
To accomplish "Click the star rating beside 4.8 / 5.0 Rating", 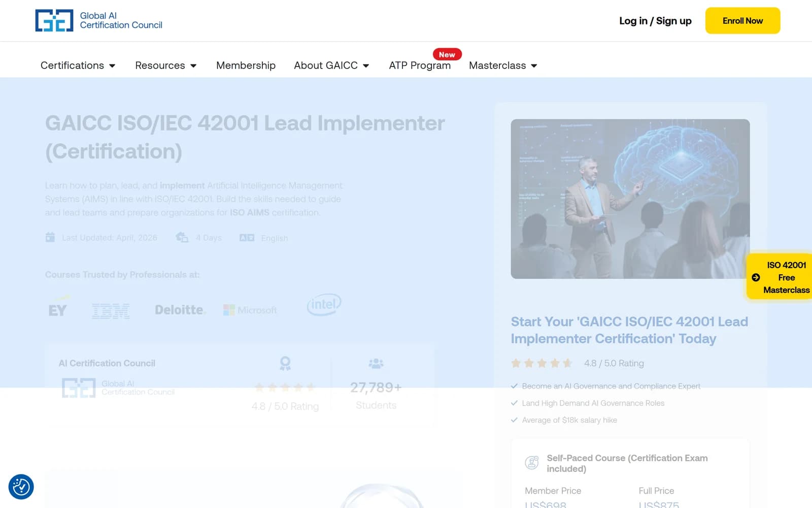I will (x=542, y=363).
